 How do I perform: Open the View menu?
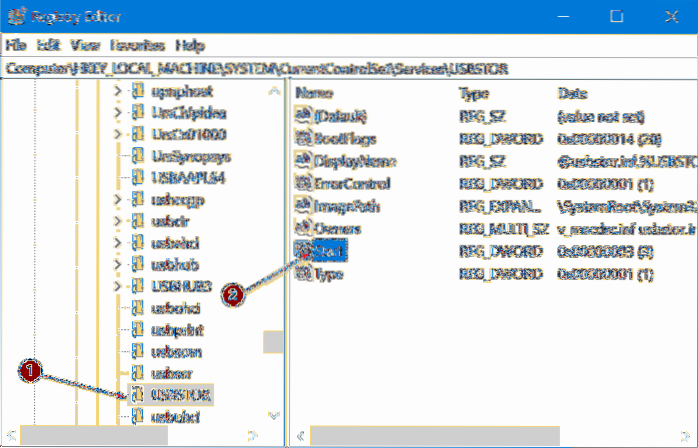pos(85,45)
